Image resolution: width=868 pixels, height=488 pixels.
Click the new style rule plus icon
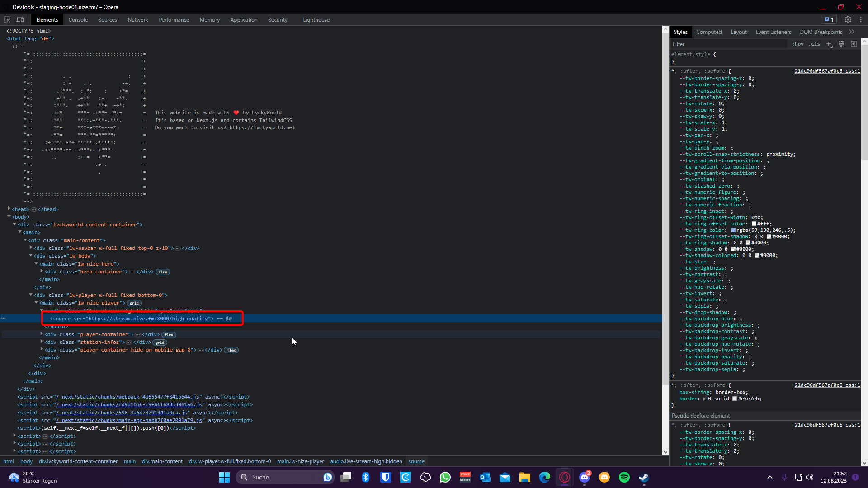(829, 44)
